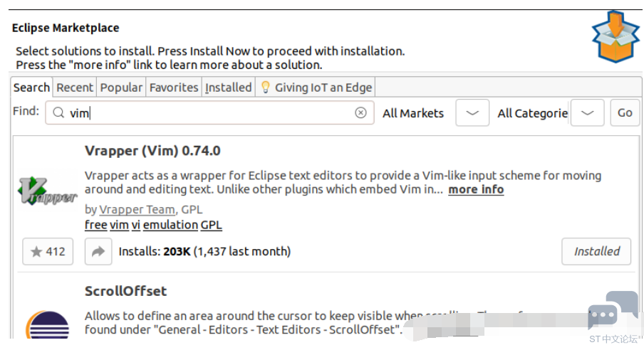The width and height of the screenshot is (644, 350).
Task: Open the Favorites tab
Action: pyautogui.click(x=174, y=87)
